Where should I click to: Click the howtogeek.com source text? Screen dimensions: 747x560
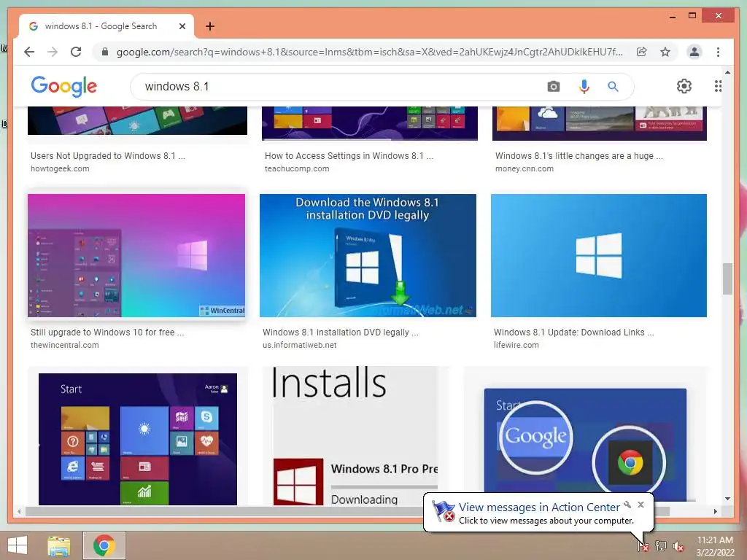coord(60,168)
